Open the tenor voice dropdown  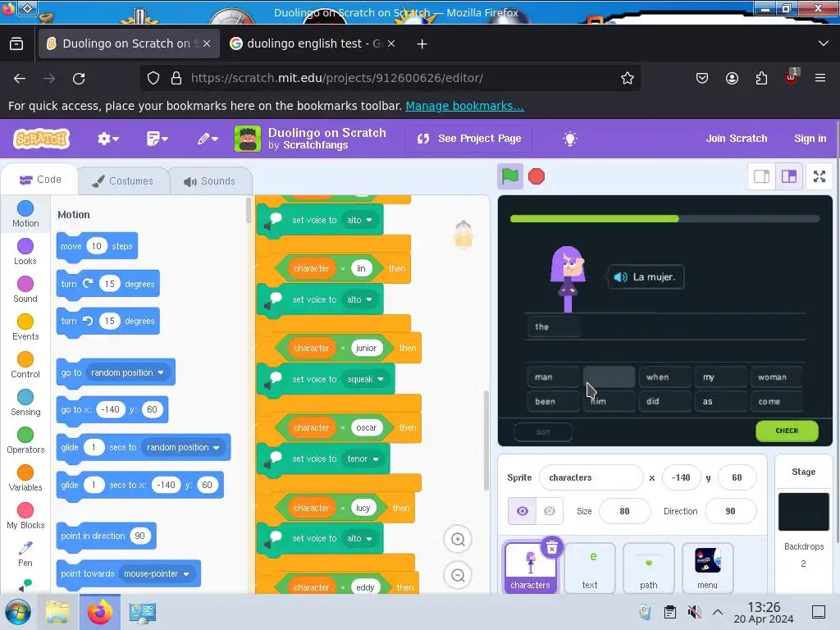[x=363, y=459]
